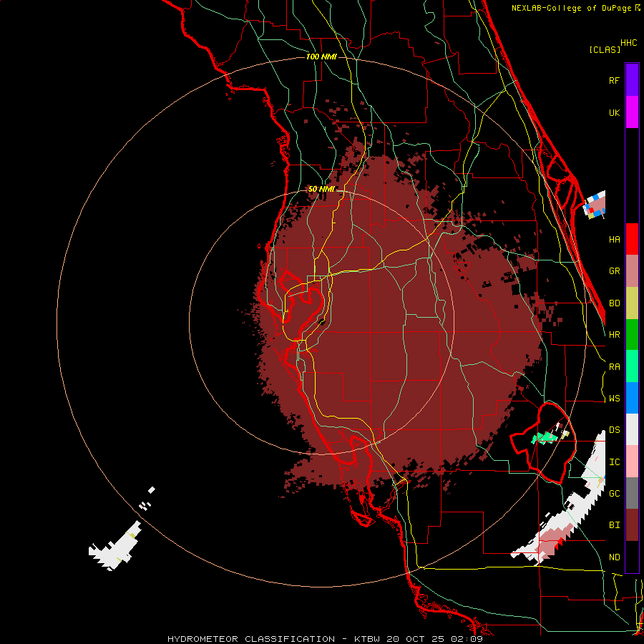Click the blue WS legend color swatch
644x644 pixels.
pos(632,398)
